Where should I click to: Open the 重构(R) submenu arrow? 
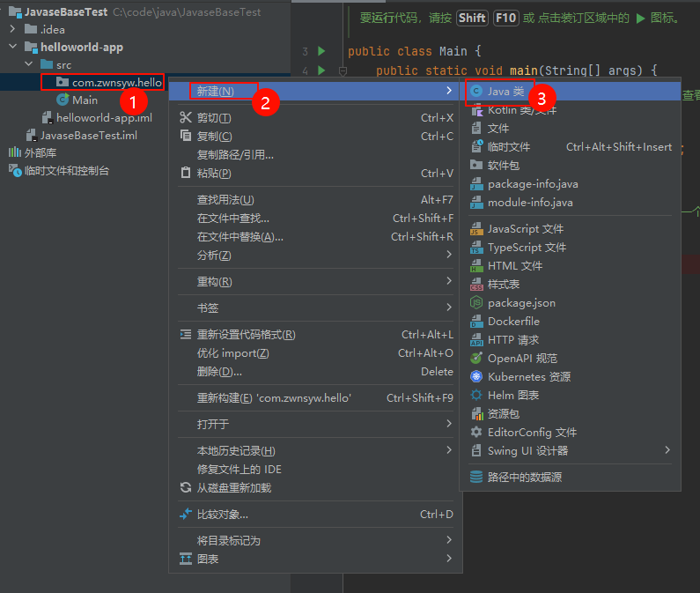[449, 281]
